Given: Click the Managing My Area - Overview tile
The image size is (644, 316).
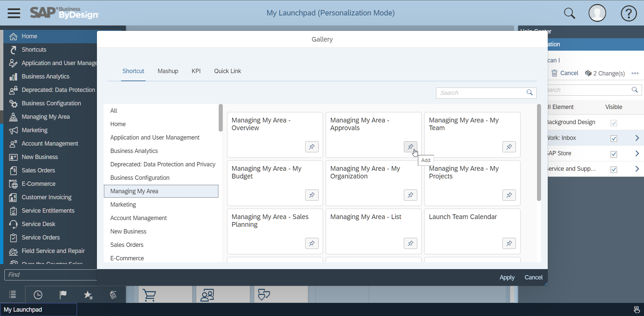Looking at the screenshot, I should tap(275, 135).
